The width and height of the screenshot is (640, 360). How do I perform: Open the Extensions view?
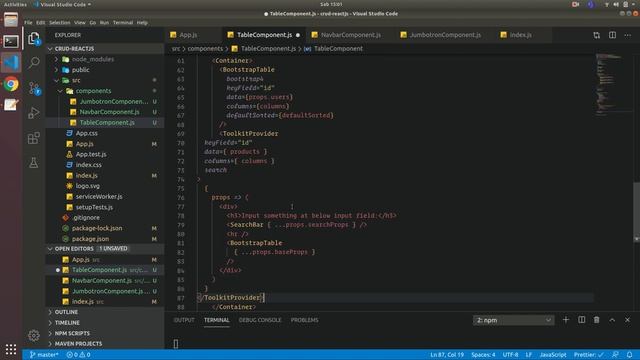click(34, 138)
